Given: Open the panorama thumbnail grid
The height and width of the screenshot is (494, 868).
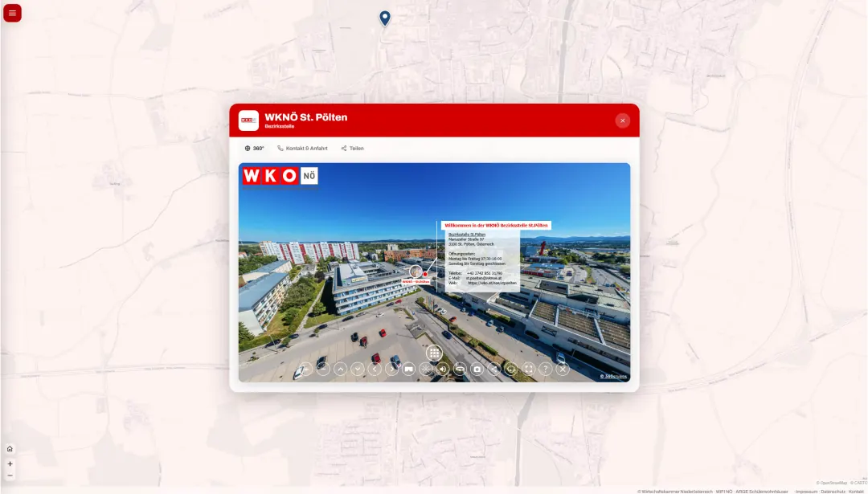Looking at the screenshot, I should (x=434, y=353).
